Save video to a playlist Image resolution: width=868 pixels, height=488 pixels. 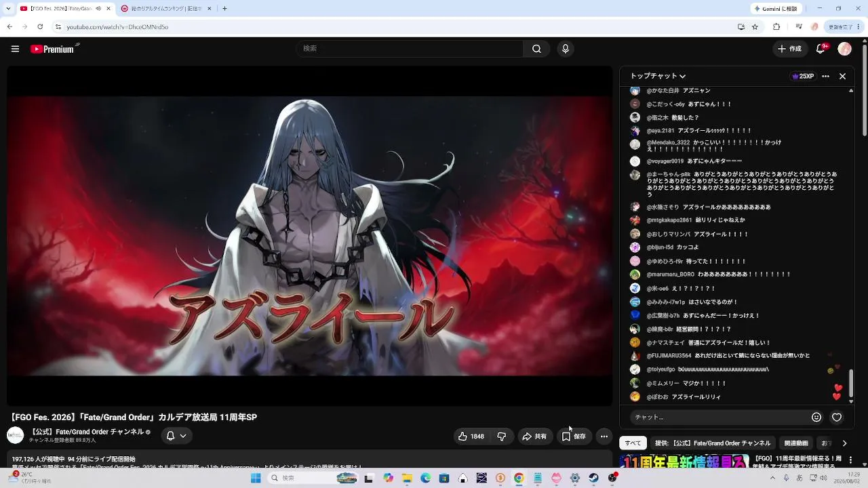574,436
